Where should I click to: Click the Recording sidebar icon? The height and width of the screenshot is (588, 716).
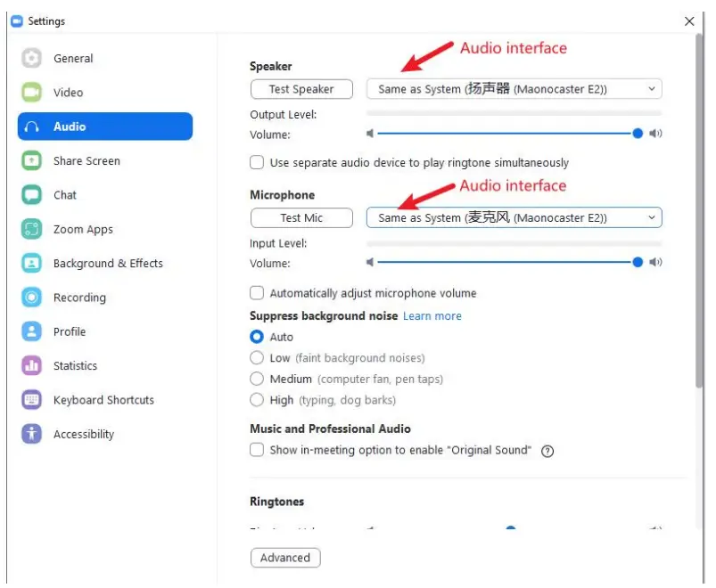pyautogui.click(x=32, y=298)
